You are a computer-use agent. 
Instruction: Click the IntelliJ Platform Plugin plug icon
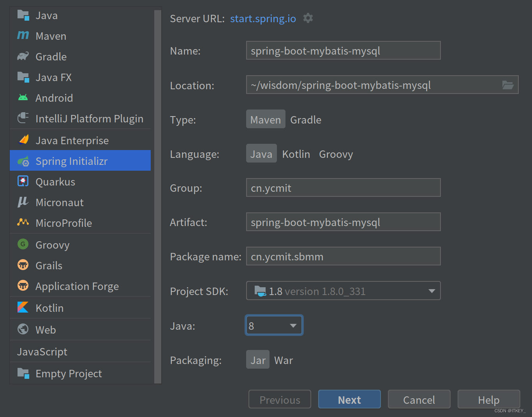click(x=23, y=118)
